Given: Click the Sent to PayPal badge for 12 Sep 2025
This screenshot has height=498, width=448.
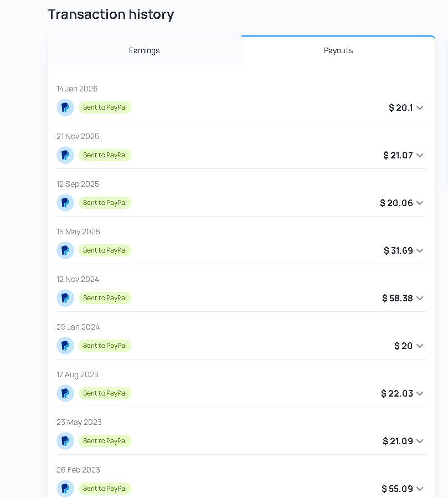Looking at the screenshot, I should (105, 203).
